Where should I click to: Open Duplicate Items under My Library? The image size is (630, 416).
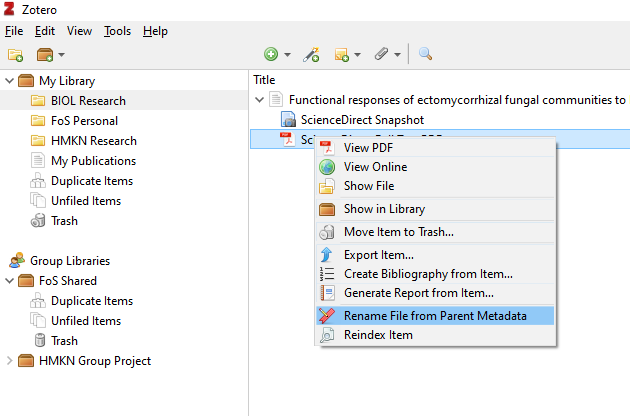(x=92, y=181)
